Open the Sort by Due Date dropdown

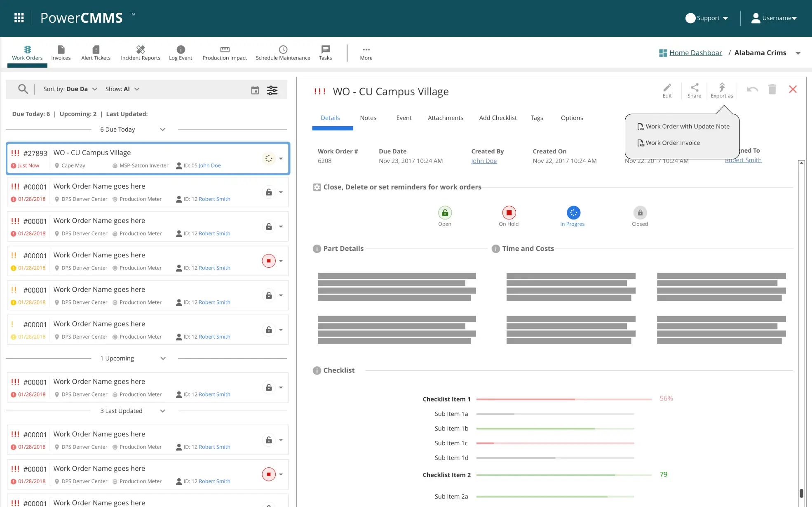pos(70,89)
